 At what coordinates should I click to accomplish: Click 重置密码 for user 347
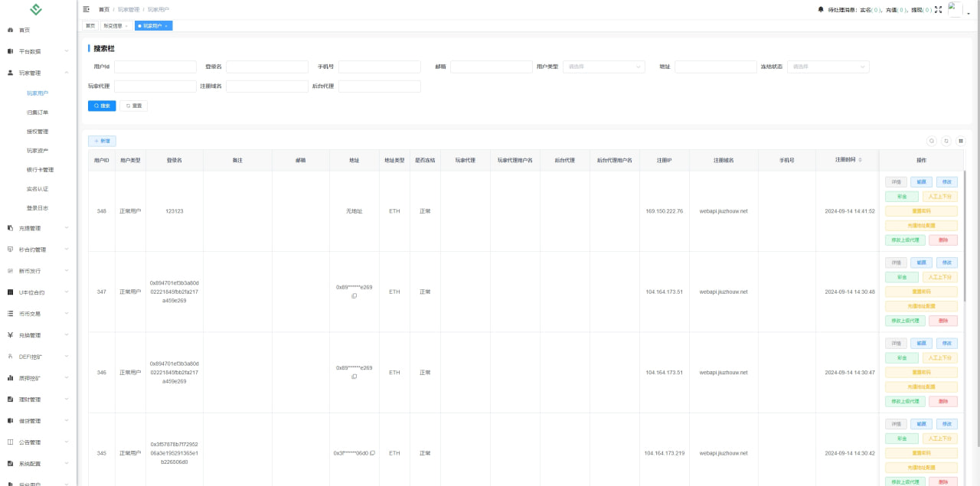point(921,292)
